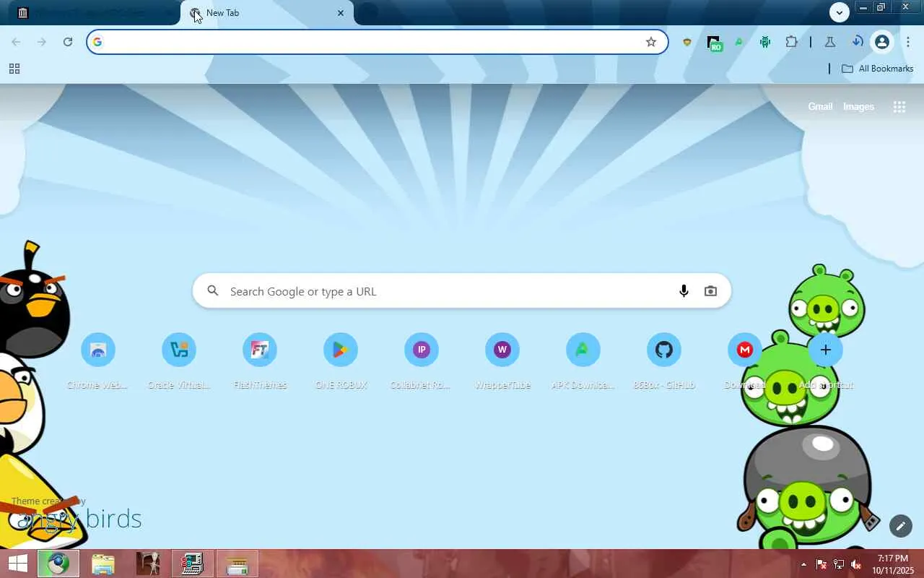Click the Google search box
Image resolution: width=924 pixels, height=578 pixels.
coord(462,291)
